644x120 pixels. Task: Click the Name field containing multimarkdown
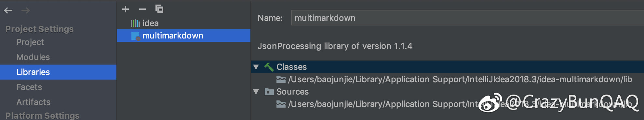click(x=468, y=18)
